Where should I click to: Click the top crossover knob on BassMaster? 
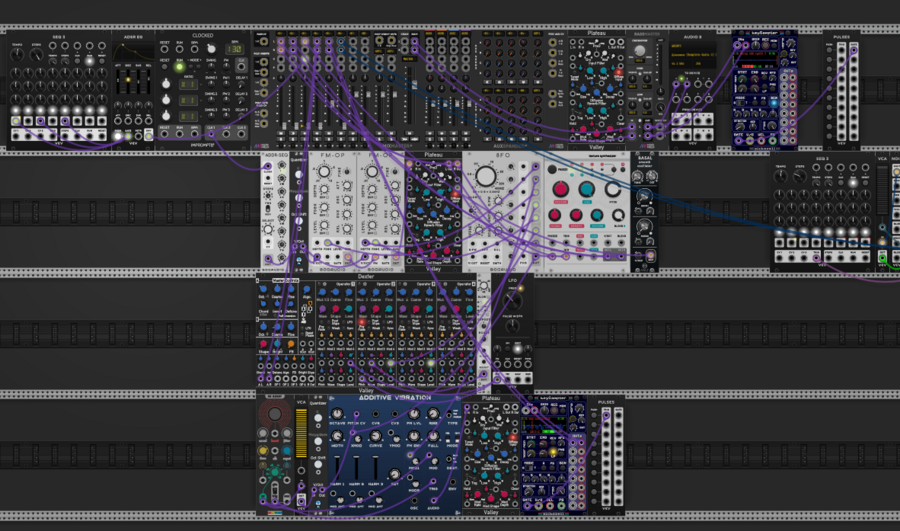pos(639,51)
